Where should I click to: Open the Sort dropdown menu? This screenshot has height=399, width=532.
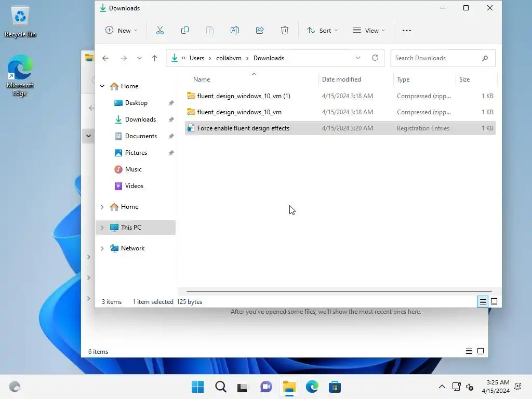coord(322,31)
